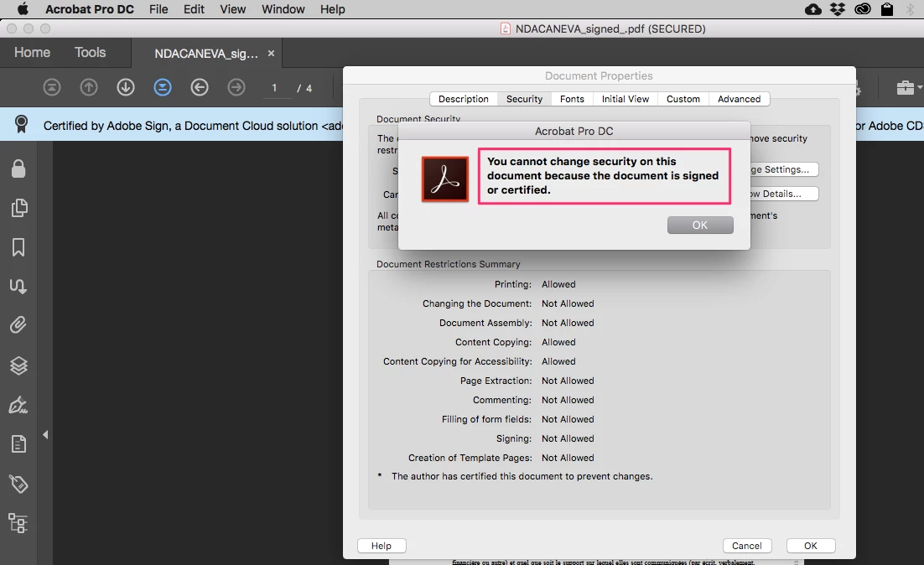Click the 'Content Copying:' label
924x565 pixels.
[493, 342]
